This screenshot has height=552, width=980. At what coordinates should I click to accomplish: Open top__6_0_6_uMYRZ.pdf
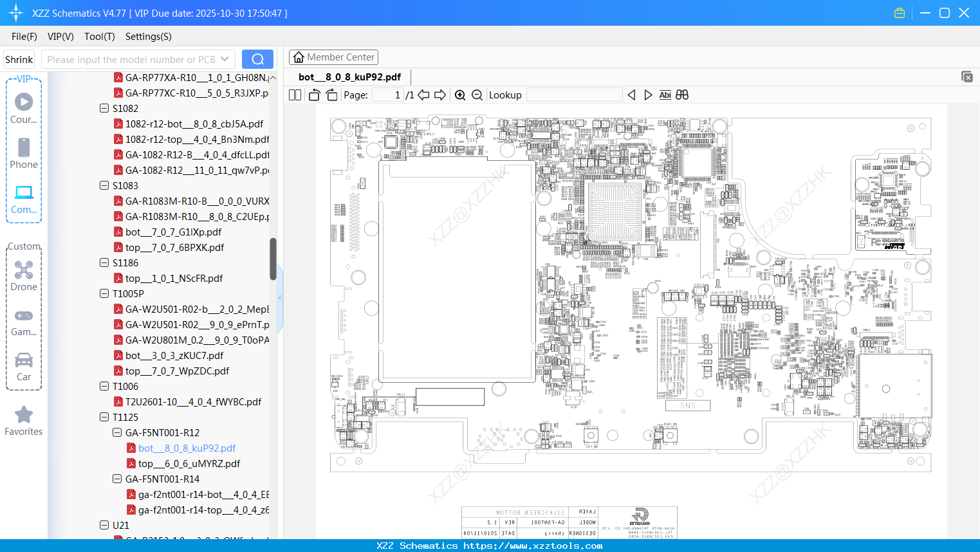point(189,463)
